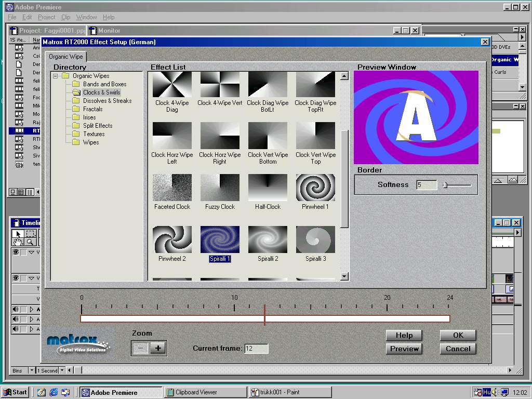Screen dimensions: 532x399
Task: Collapse the second video track triangle
Action: tap(31, 278)
